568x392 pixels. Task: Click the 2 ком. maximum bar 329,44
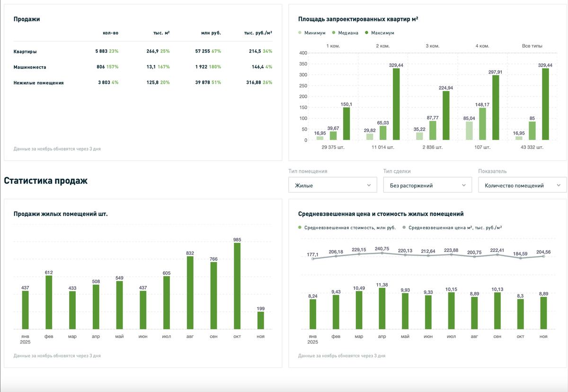pos(396,104)
